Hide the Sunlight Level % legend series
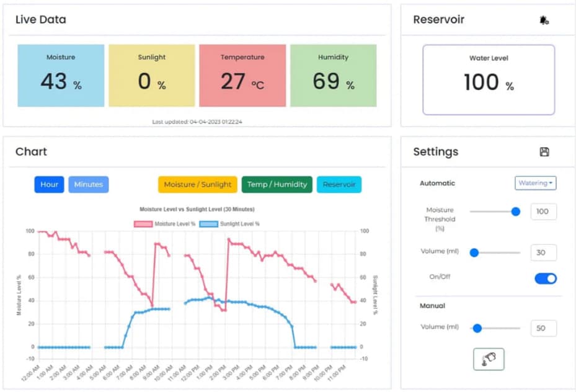The image size is (576, 392). tap(231, 223)
